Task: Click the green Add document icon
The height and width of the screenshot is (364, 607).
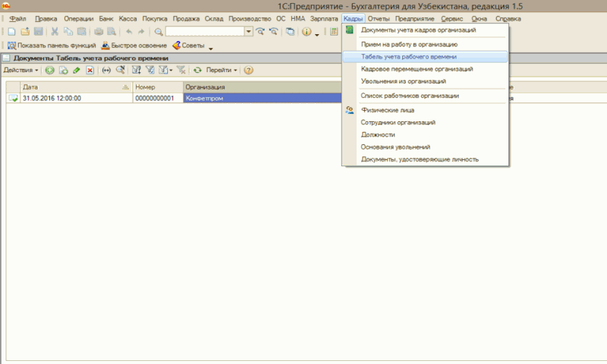Action: pyautogui.click(x=49, y=70)
